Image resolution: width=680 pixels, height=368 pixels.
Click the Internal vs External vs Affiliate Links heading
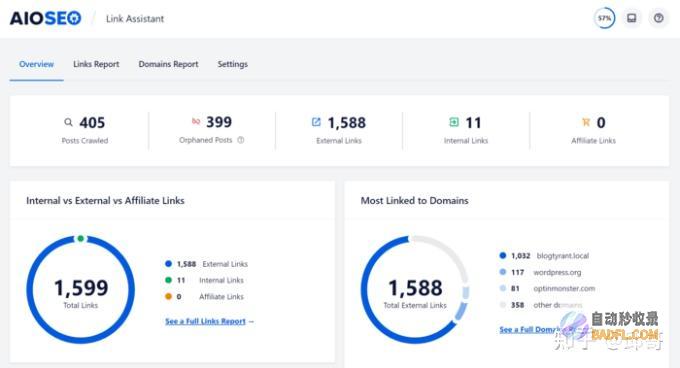[105, 201]
